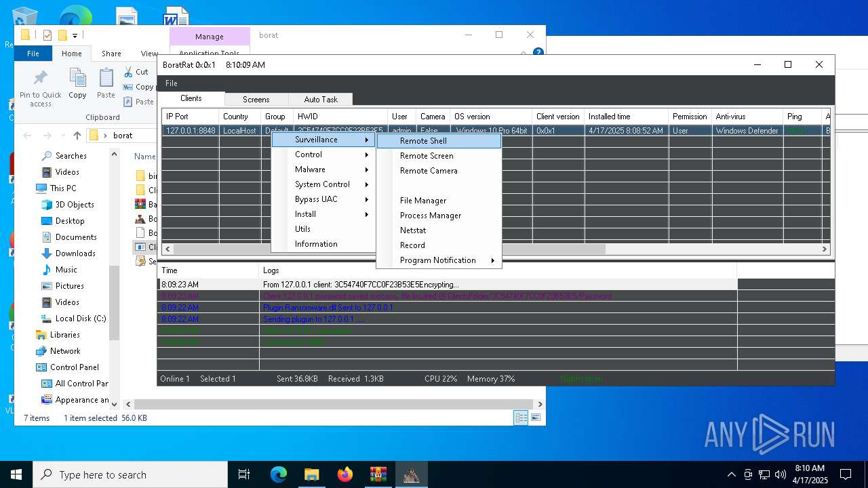Click the Copy icon in Explorer ribbon
The width and height of the screenshot is (868, 488).
(x=77, y=83)
